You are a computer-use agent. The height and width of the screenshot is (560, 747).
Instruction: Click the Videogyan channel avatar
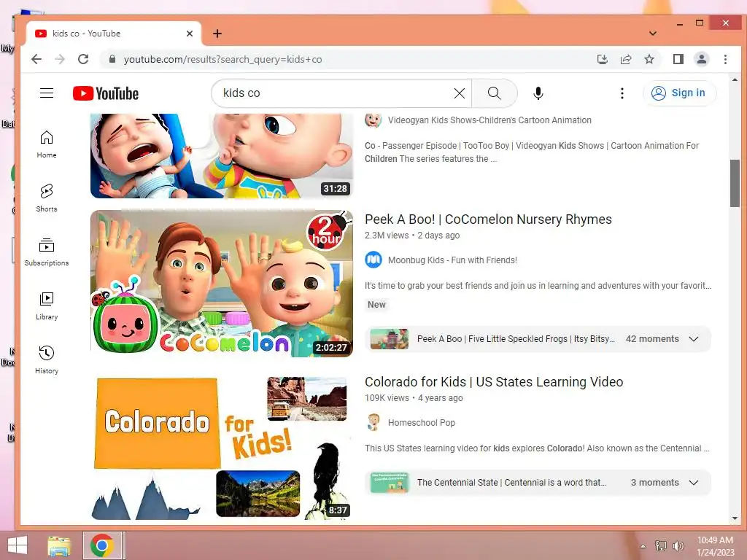pyautogui.click(x=373, y=120)
